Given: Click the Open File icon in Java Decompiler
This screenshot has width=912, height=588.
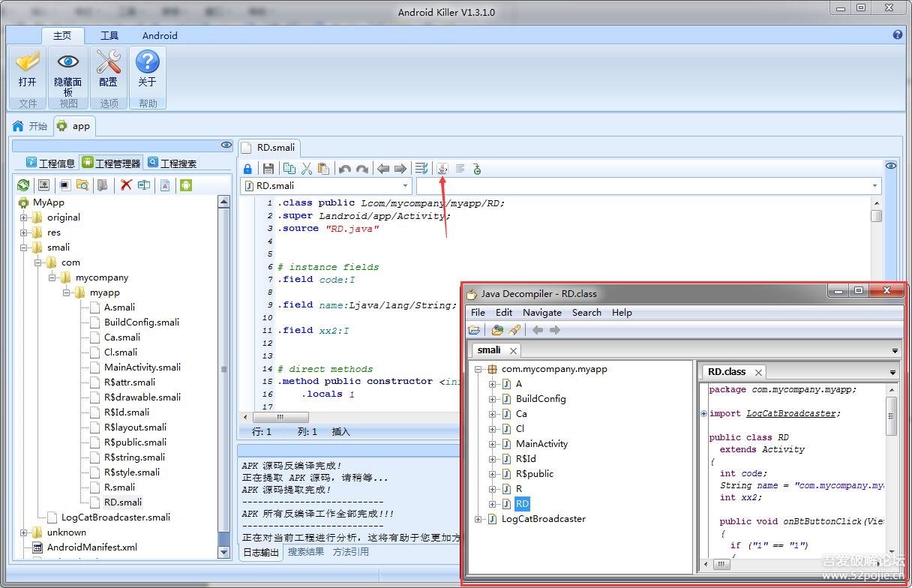Looking at the screenshot, I should pos(474,330).
